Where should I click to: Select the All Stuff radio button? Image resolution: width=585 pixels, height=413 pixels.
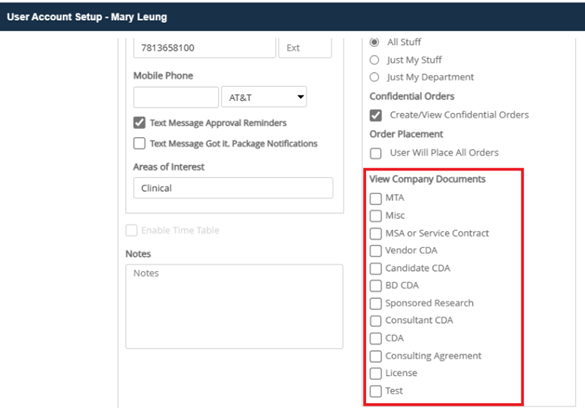tap(374, 42)
